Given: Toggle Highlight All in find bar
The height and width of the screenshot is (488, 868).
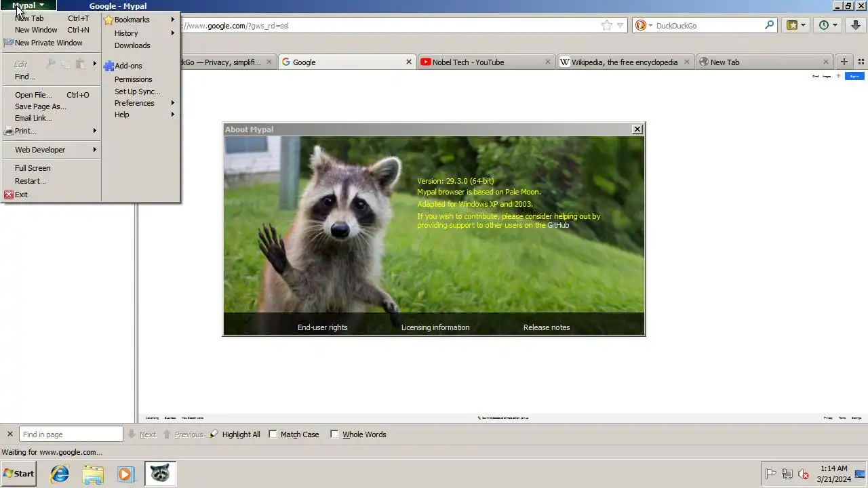Looking at the screenshot, I should 235,434.
